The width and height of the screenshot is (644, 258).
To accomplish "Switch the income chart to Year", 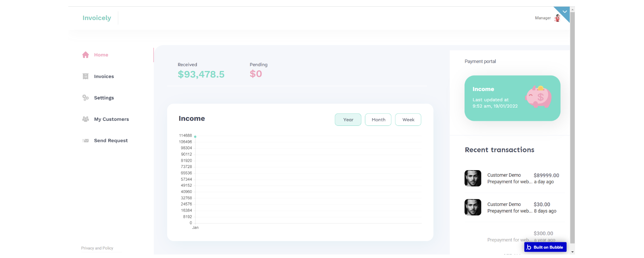I will [348, 120].
